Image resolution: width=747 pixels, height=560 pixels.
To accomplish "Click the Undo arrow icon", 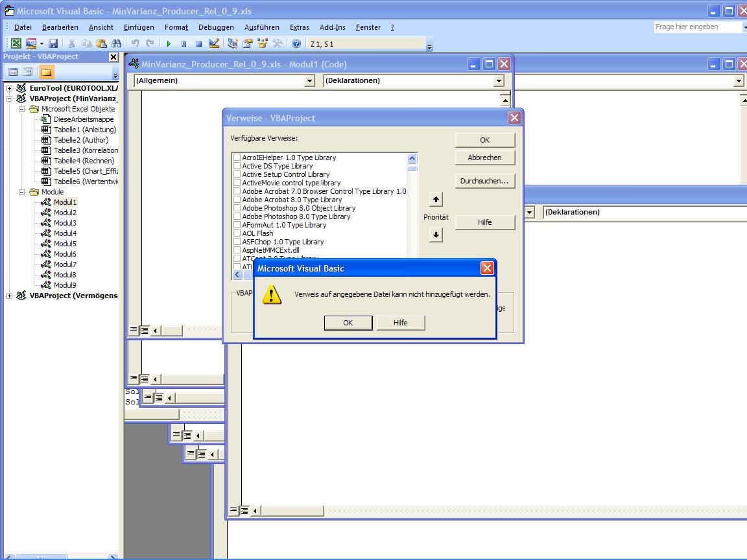I will pyautogui.click(x=136, y=44).
